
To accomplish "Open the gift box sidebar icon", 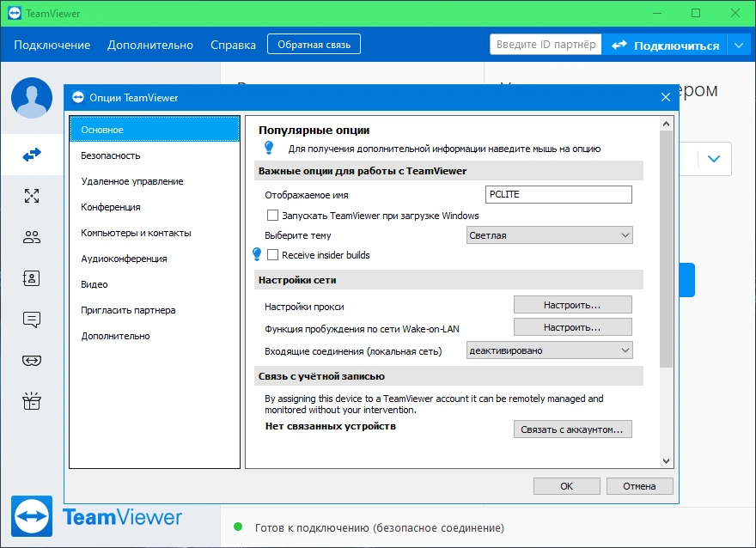I will click(x=32, y=401).
